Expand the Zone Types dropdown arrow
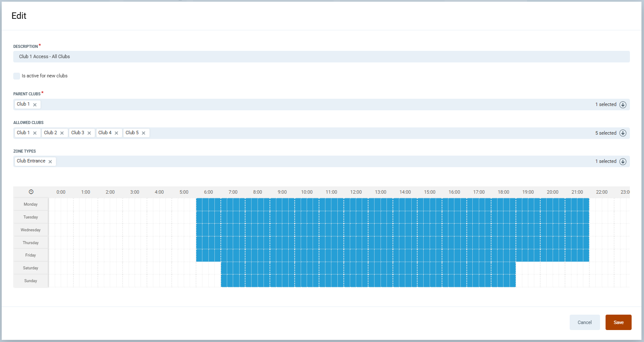The height and width of the screenshot is (342, 644). click(x=623, y=162)
